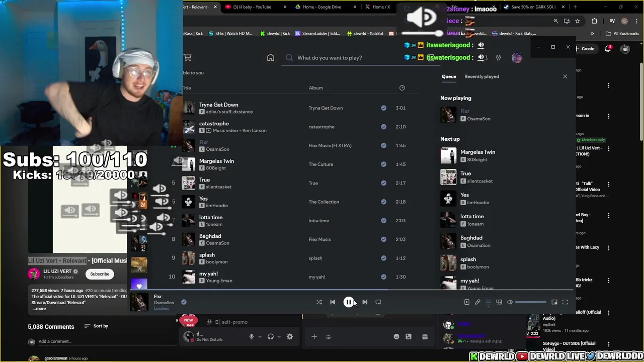The image size is (644, 362).
Task: Skip to the next track
Action: point(365,302)
